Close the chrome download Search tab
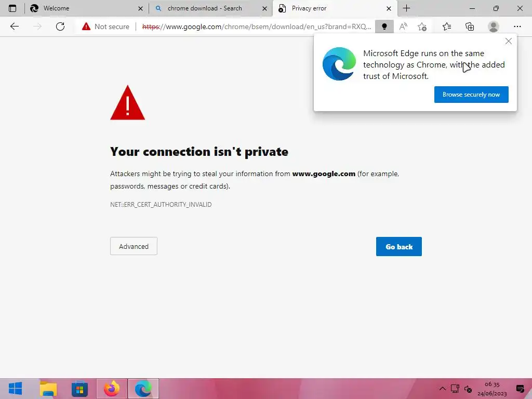Viewport: 532px width, 399px height. 264,8
